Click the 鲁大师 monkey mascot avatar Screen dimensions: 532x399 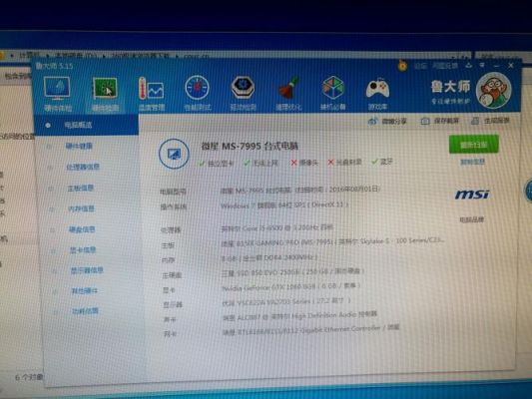pos(494,91)
